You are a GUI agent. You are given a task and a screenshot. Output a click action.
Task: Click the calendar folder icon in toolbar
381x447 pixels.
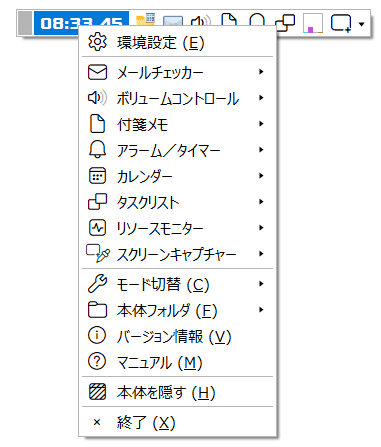coord(146,19)
